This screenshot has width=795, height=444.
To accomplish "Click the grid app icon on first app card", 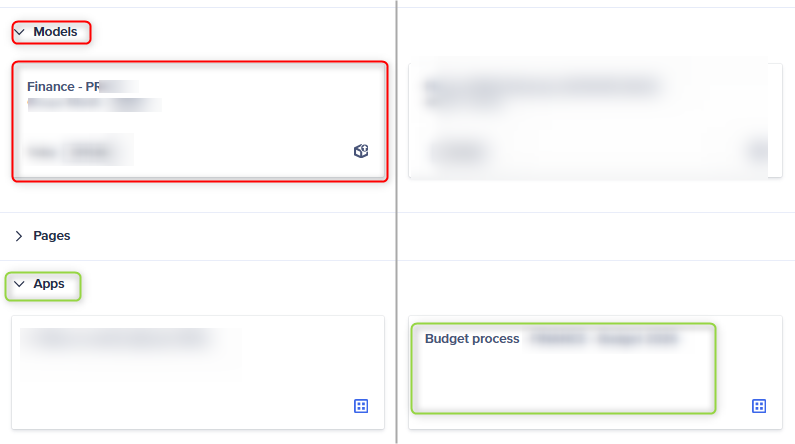I will [361, 406].
